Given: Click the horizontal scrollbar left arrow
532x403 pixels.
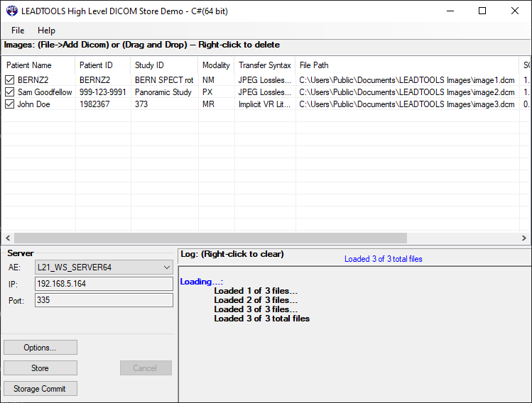Looking at the screenshot, I should (x=8, y=238).
